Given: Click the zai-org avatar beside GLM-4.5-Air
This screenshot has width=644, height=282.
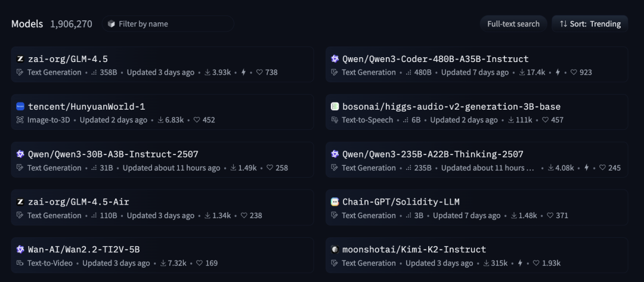Looking at the screenshot, I should (x=20, y=202).
